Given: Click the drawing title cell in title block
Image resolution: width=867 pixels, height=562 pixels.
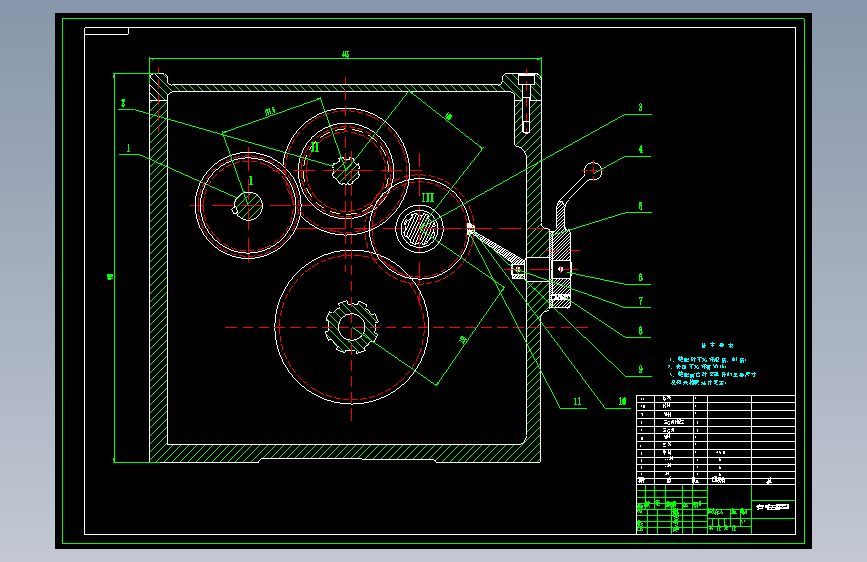Looking at the screenshot, I should pyautogui.click(x=773, y=507).
